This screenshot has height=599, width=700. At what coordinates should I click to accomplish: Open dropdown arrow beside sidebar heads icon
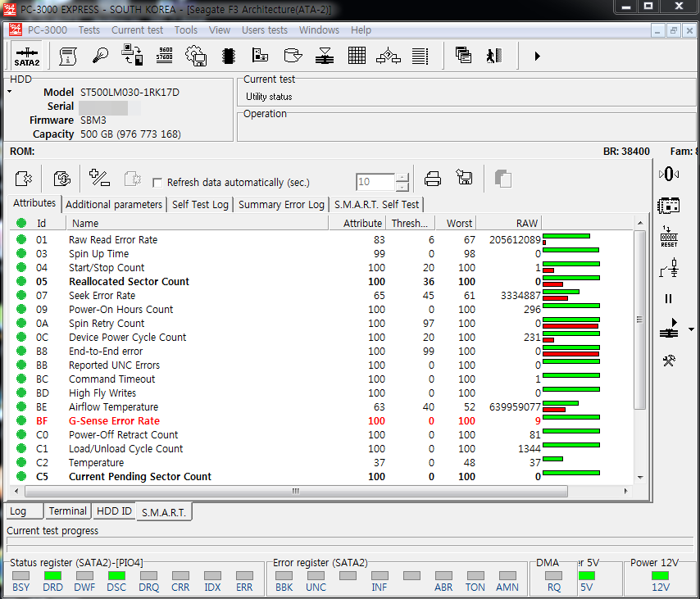pos(692,329)
